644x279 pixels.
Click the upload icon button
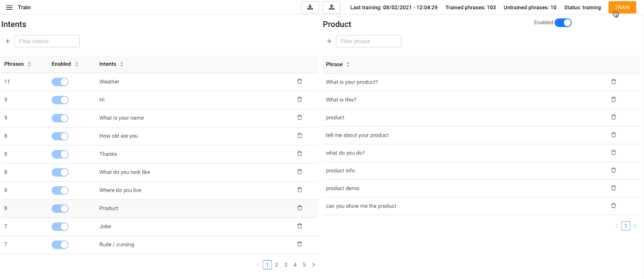(x=332, y=7)
